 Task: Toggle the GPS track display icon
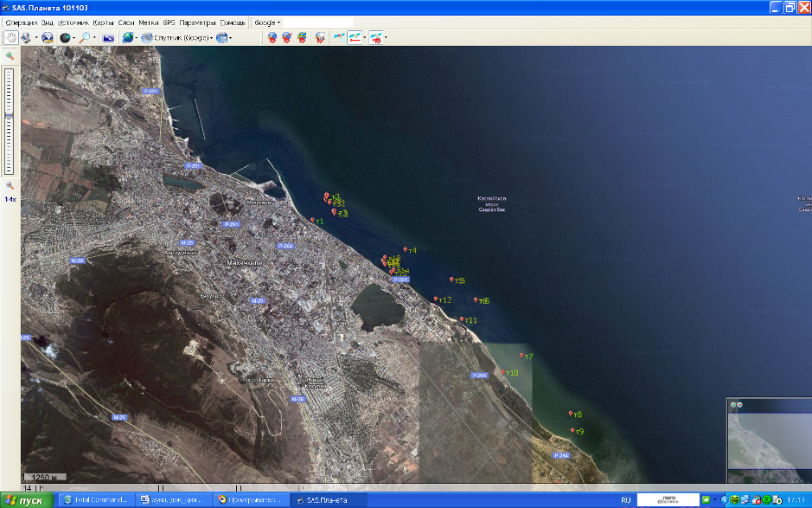coord(355,37)
